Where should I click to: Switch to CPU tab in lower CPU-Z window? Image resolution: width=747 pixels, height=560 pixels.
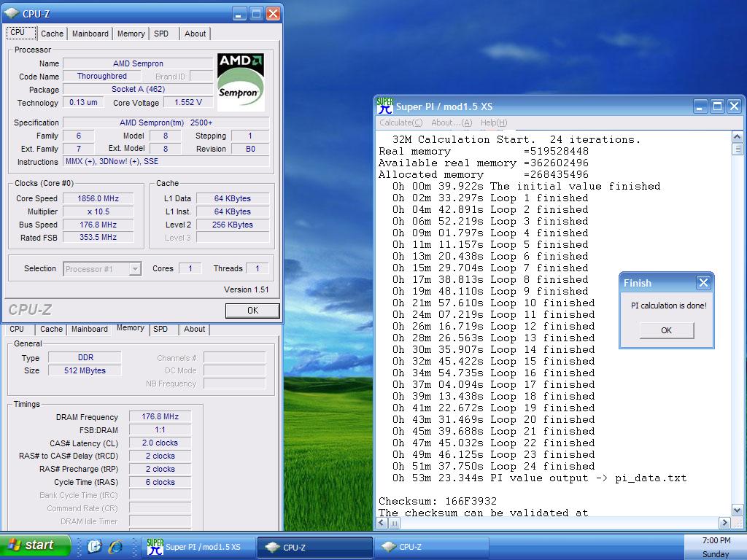coord(17,329)
